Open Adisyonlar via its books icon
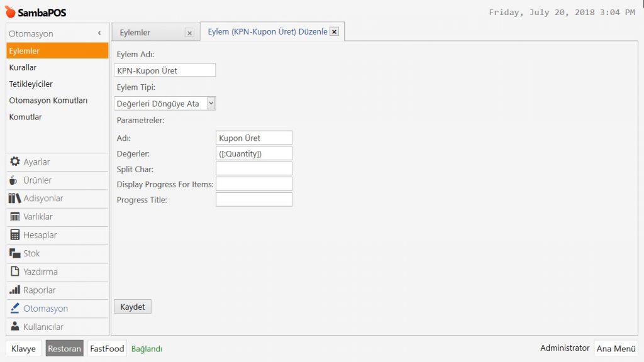This screenshot has height=362, width=644. click(15, 199)
